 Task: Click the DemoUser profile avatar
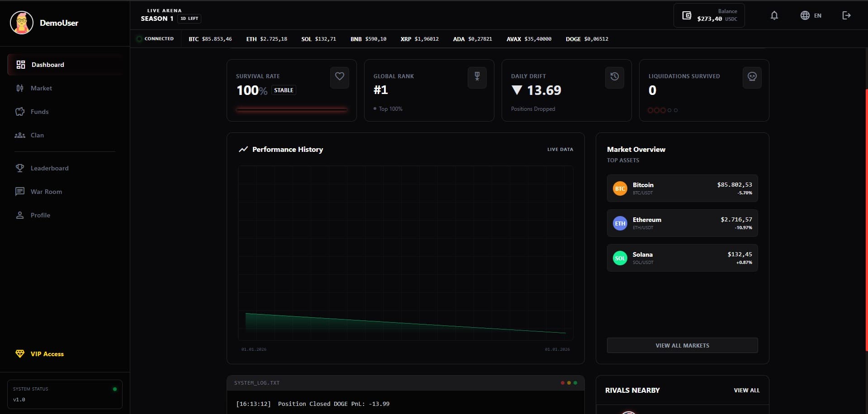pos(22,23)
